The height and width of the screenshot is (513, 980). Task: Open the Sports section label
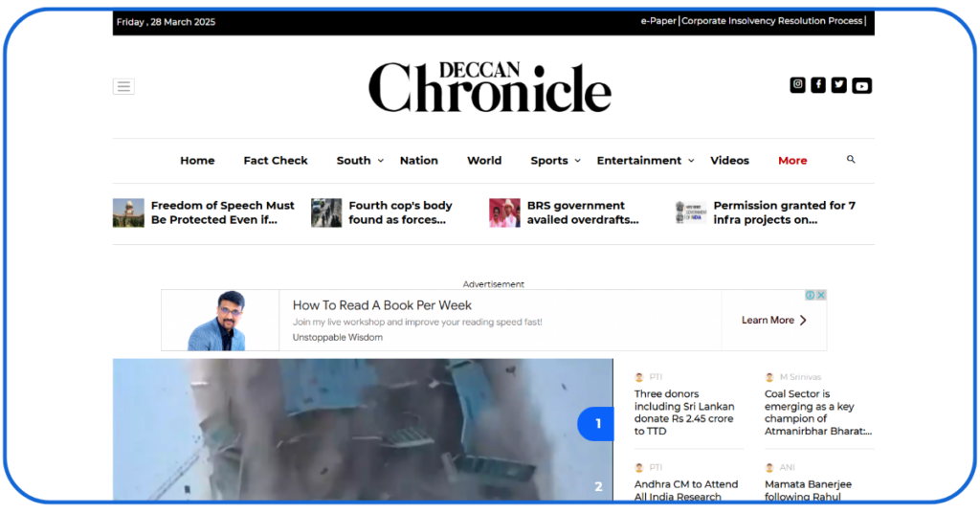pyautogui.click(x=549, y=161)
